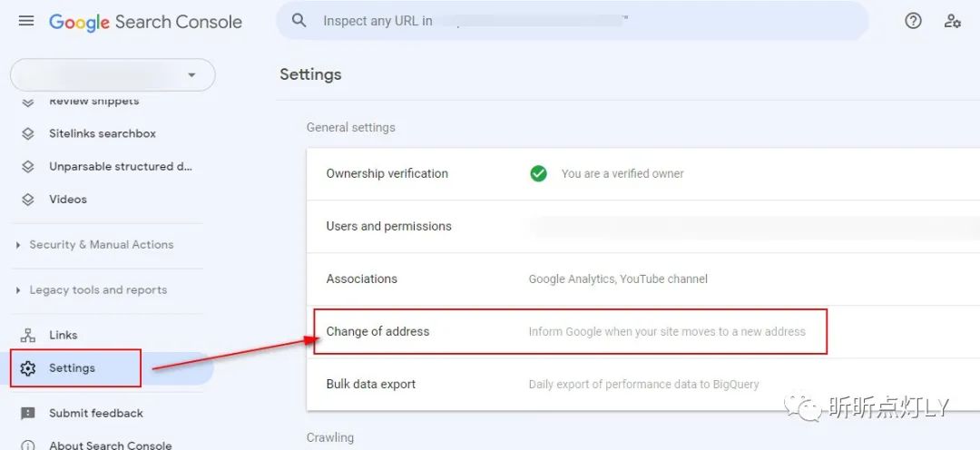Click the Submit feedback icon
The image size is (980, 450).
[27, 414]
